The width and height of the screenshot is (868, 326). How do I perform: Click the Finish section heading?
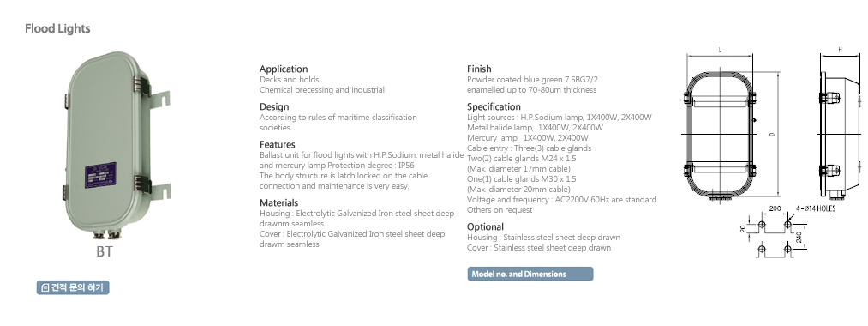(x=479, y=69)
